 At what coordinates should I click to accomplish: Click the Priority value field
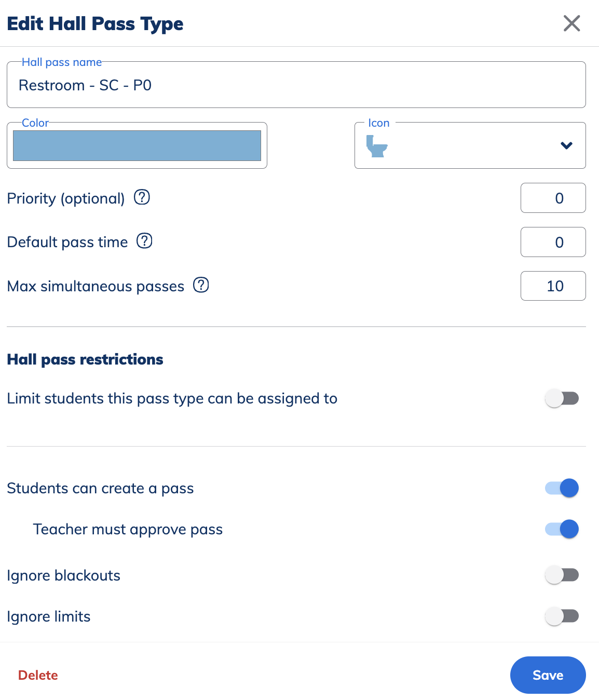pos(553,198)
